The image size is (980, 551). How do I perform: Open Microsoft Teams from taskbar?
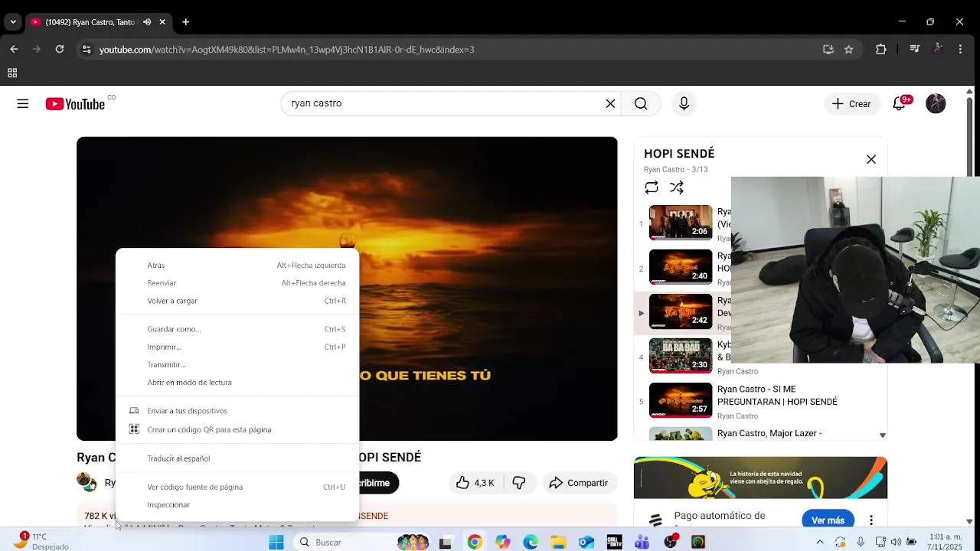tap(642, 542)
